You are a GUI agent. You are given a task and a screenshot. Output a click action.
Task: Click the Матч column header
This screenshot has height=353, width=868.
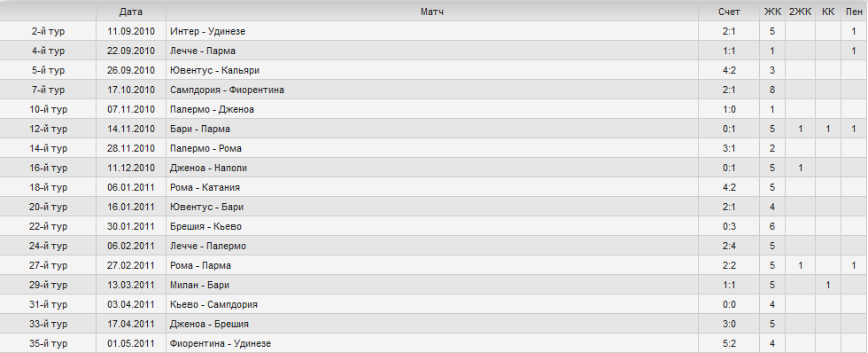[432, 12]
